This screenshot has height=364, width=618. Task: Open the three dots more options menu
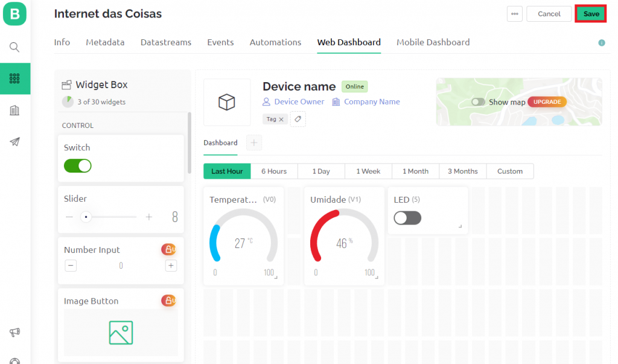514,14
